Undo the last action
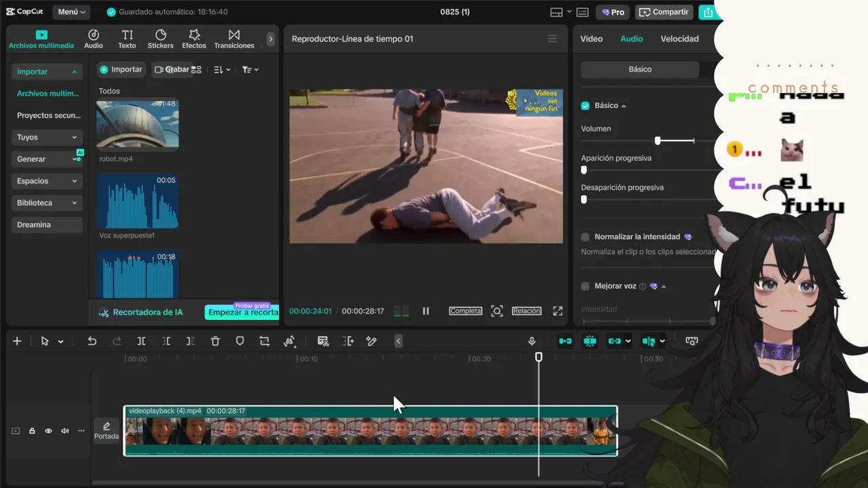 pyautogui.click(x=92, y=341)
